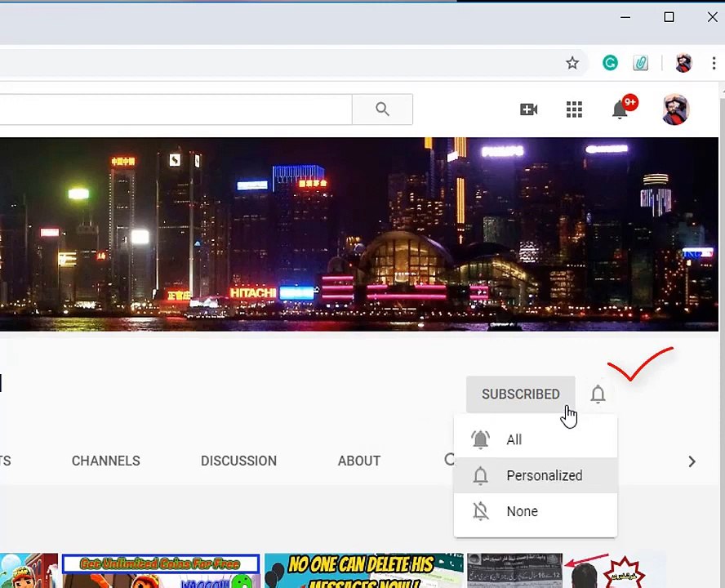725x588 pixels.
Task: Switch to the DISCUSSION tab
Action: [238, 461]
